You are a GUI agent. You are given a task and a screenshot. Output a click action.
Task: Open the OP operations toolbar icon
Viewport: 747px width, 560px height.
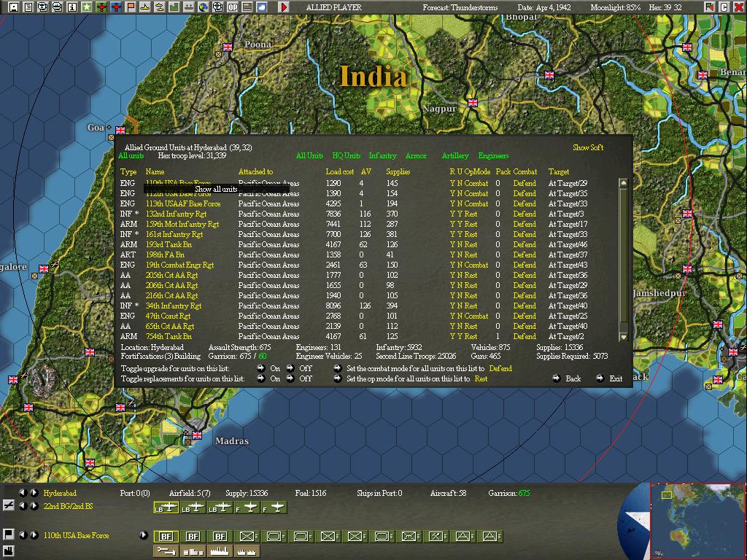[x=233, y=7]
